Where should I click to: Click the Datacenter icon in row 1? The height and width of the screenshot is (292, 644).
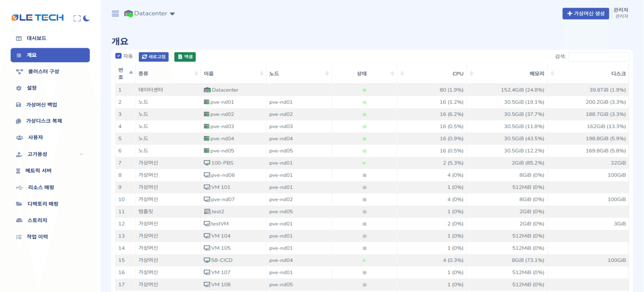(x=207, y=90)
